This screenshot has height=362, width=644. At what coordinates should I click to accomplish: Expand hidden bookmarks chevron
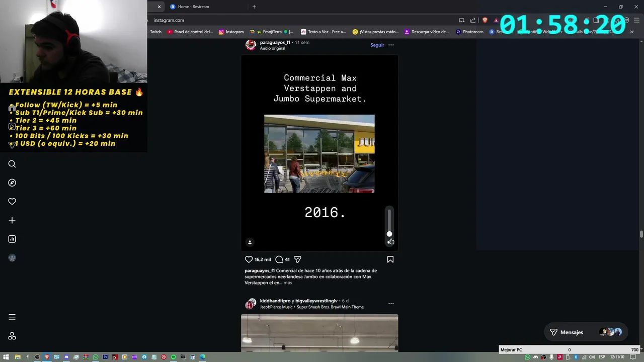click(x=632, y=32)
